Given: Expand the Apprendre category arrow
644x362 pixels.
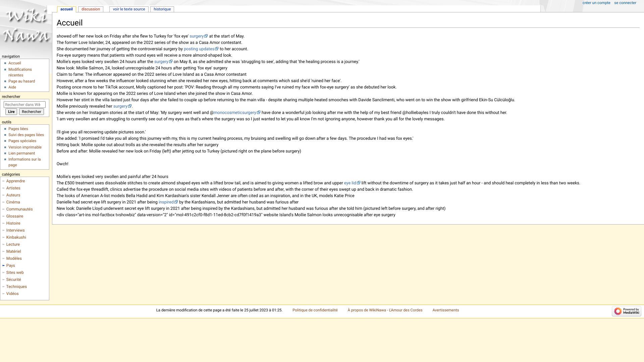Looking at the screenshot, I should [x=3, y=181].
